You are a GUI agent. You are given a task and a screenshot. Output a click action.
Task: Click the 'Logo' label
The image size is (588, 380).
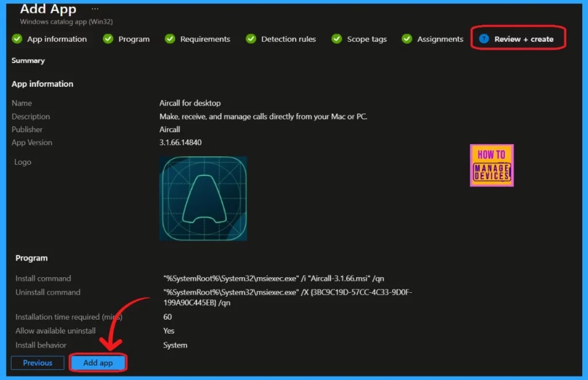click(x=22, y=162)
